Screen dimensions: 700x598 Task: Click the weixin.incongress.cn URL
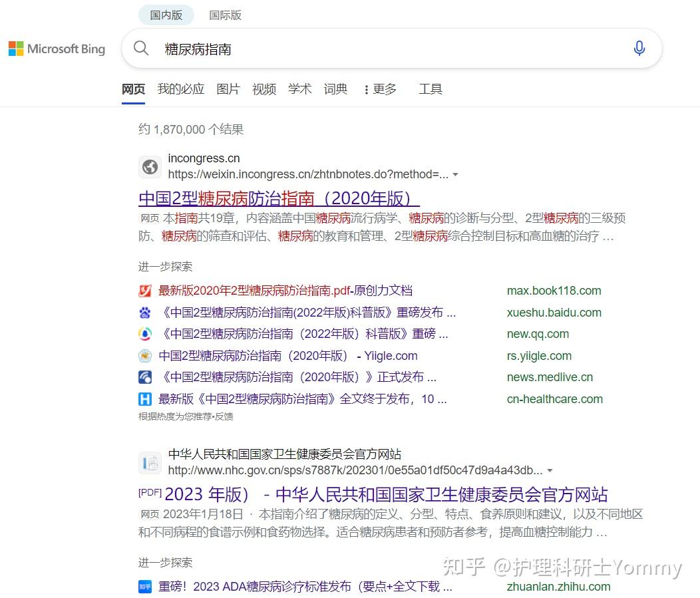pos(308,174)
